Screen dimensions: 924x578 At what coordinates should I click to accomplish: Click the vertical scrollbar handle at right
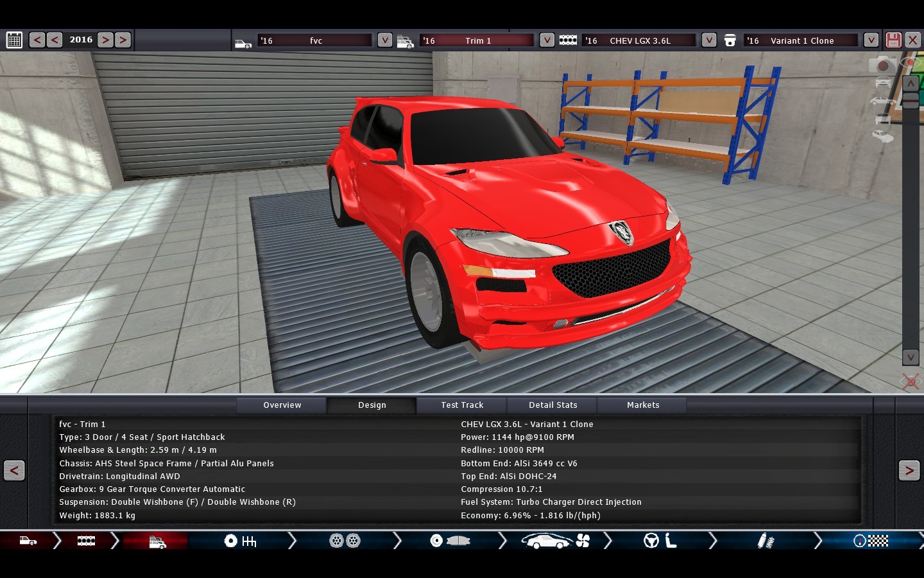pos(911,100)
